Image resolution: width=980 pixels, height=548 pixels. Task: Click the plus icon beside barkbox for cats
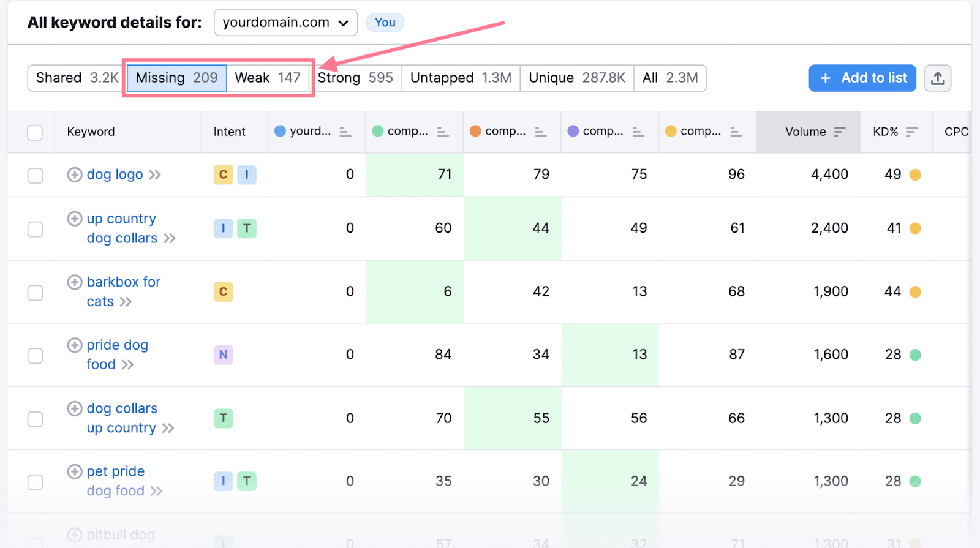coord(75,282)
